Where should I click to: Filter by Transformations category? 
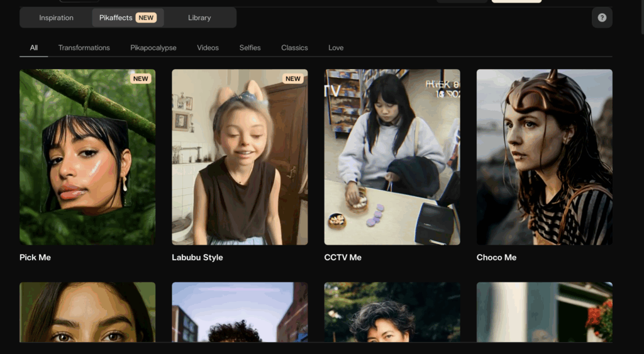tap(84, 48)
